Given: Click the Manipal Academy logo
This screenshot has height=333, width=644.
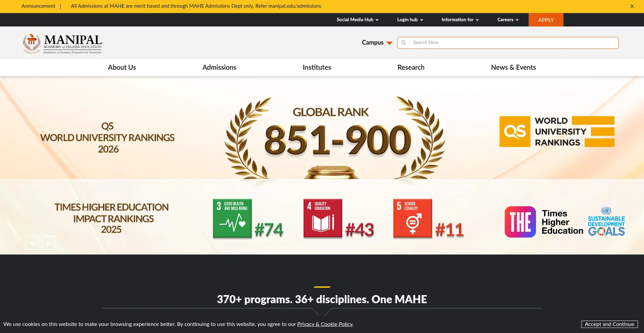Looking at the screenshot, I should (62, 44).
